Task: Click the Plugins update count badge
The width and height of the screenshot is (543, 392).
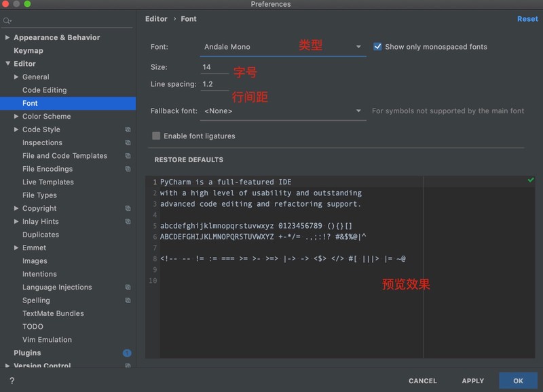Action: [127, 353]
